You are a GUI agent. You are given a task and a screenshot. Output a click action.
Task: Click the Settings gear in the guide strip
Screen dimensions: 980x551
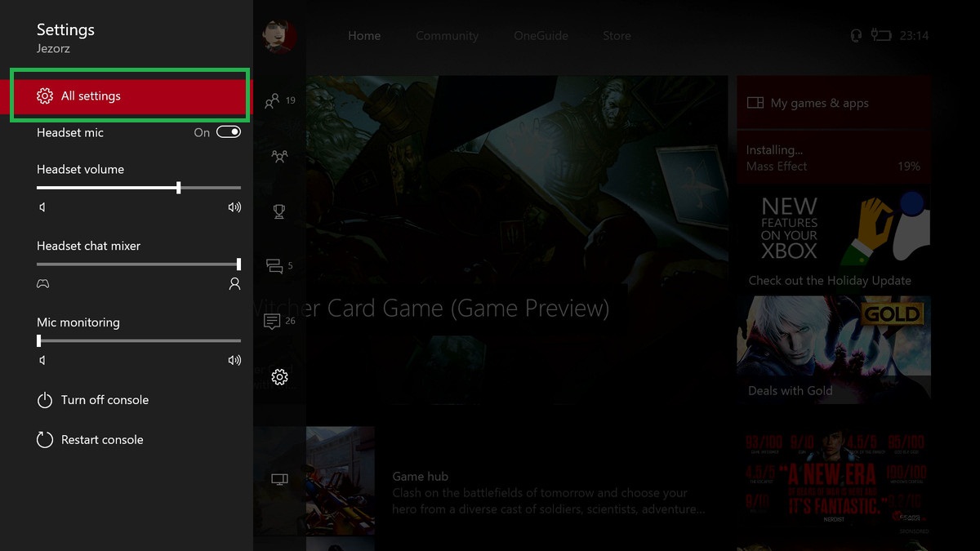click(279, 376)
